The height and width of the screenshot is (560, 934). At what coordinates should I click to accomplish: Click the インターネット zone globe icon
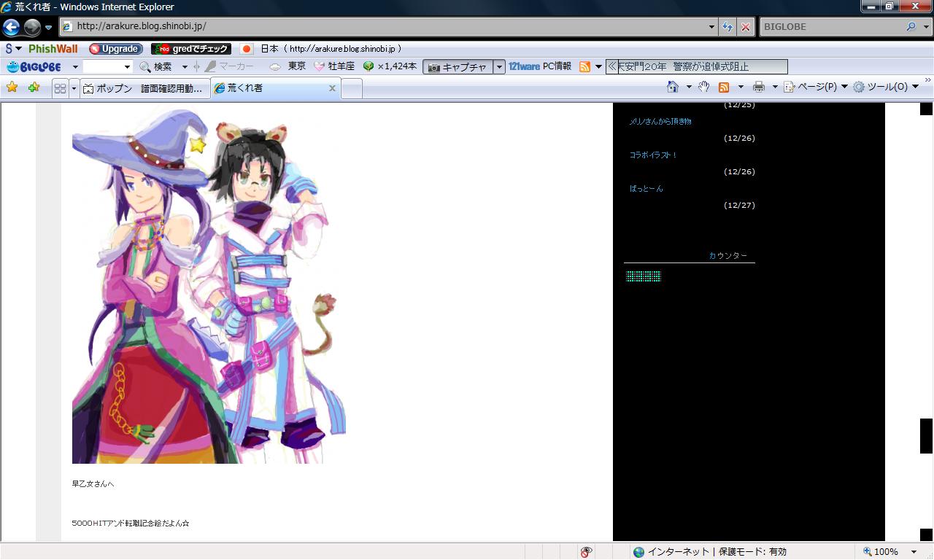coord(639,552)
